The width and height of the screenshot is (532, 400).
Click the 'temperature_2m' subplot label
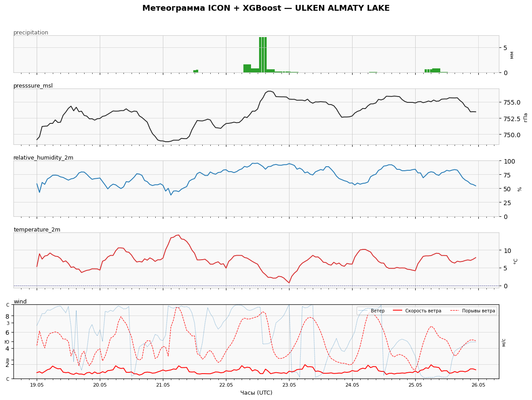click(37, 229)
